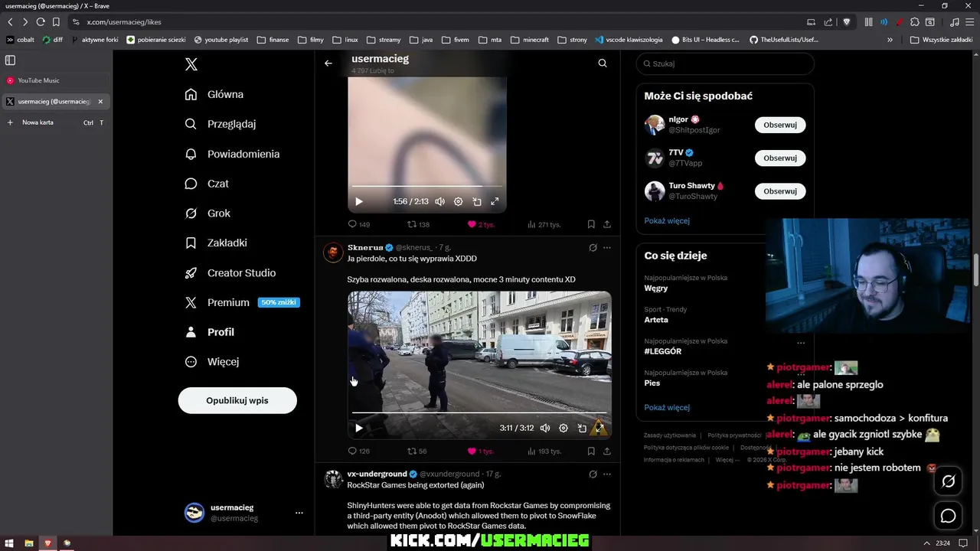Open the streamy bookmarks folder
Viewport: 980px width, 551px height.
tap(384, 40)
